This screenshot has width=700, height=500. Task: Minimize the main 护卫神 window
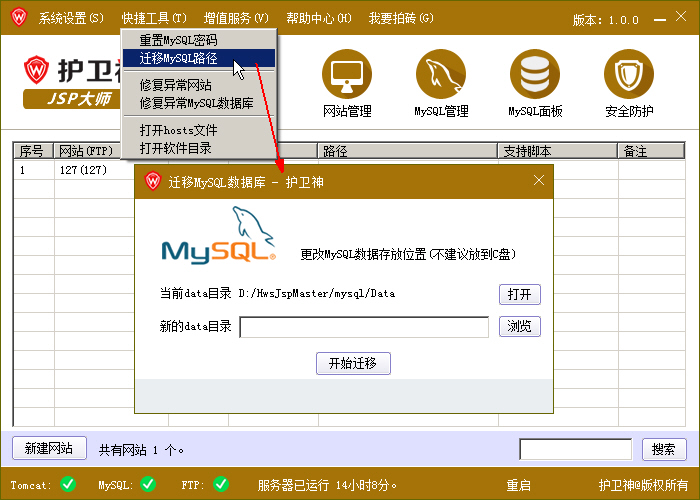point(659,19)
